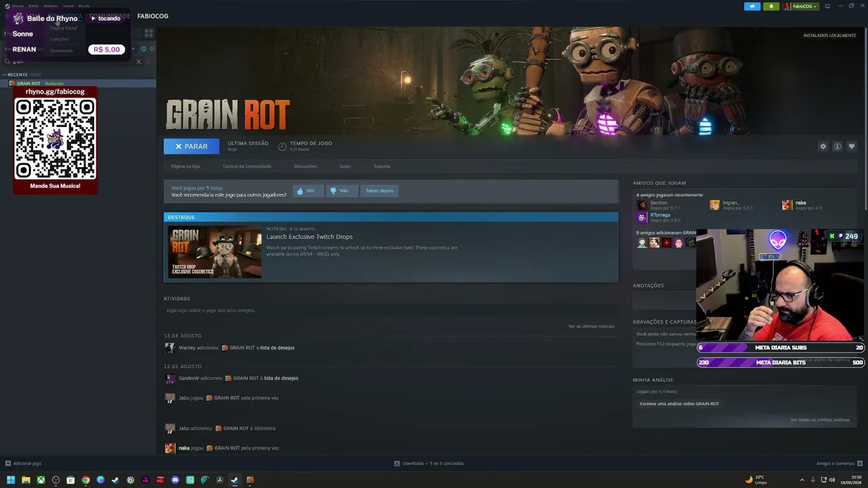
Task: Click the thumbs-up Sim recommendation button
Action: click(308, 190)
